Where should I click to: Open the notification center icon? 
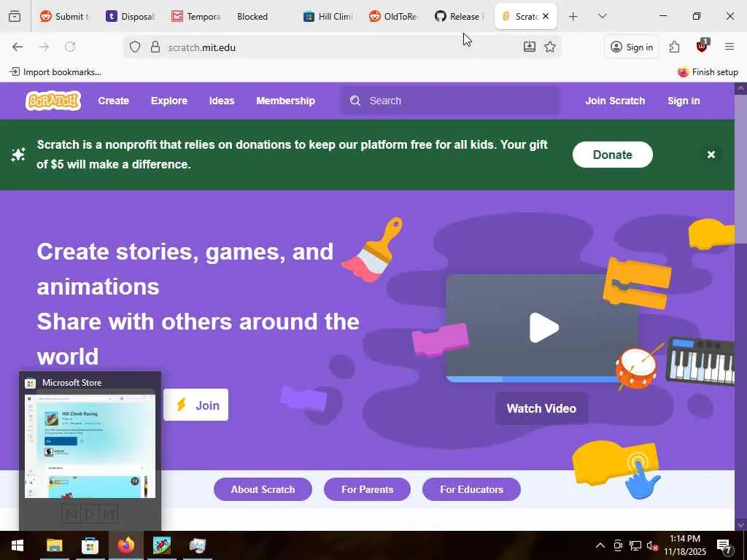[x=724, y=547]
